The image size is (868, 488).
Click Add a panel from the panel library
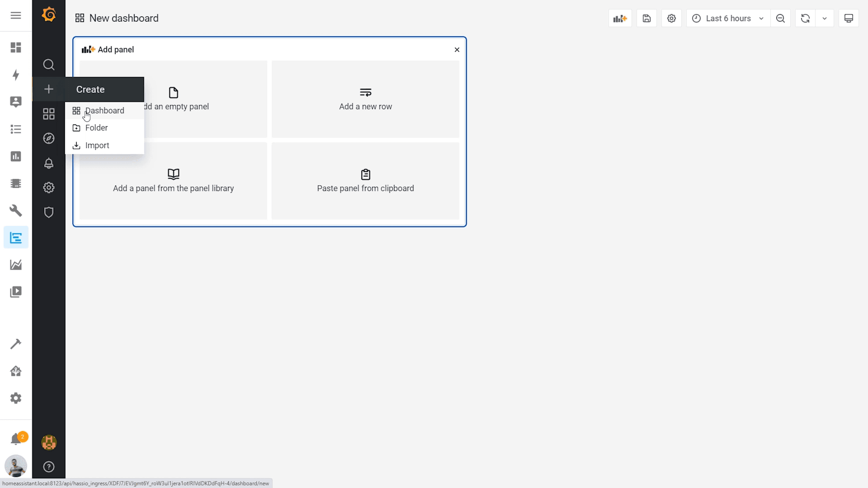coord(173,181)
